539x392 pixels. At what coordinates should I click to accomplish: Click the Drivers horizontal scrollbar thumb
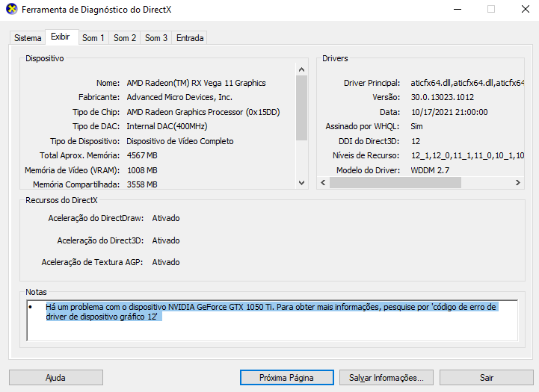click(395, 183)
